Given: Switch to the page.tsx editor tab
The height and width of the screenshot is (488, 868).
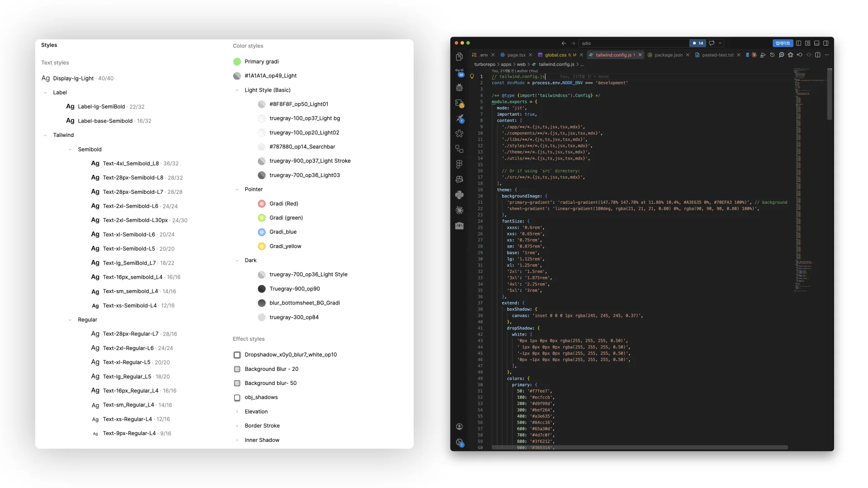Looking at the screenshot, I should 516,55.
